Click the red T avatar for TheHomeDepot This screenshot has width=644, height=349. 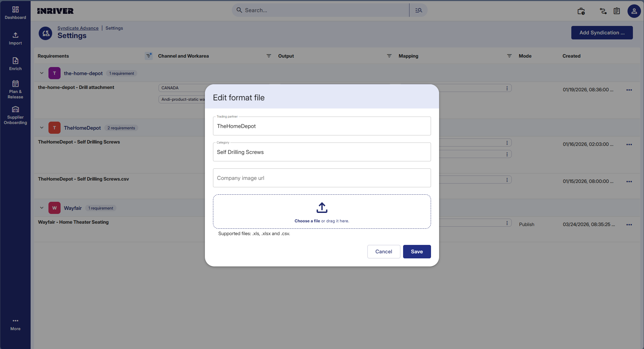tap(55, 128)
